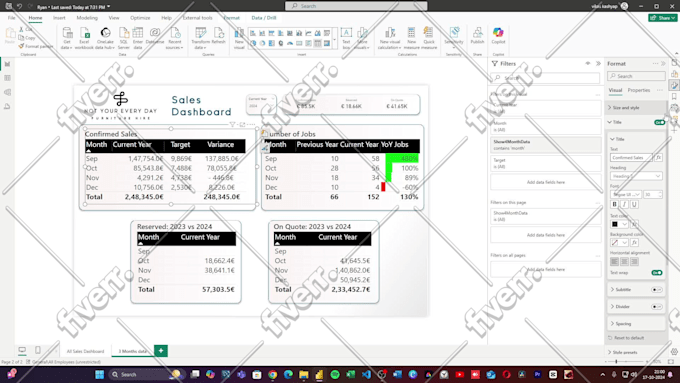Click Transform data icon

200,38
